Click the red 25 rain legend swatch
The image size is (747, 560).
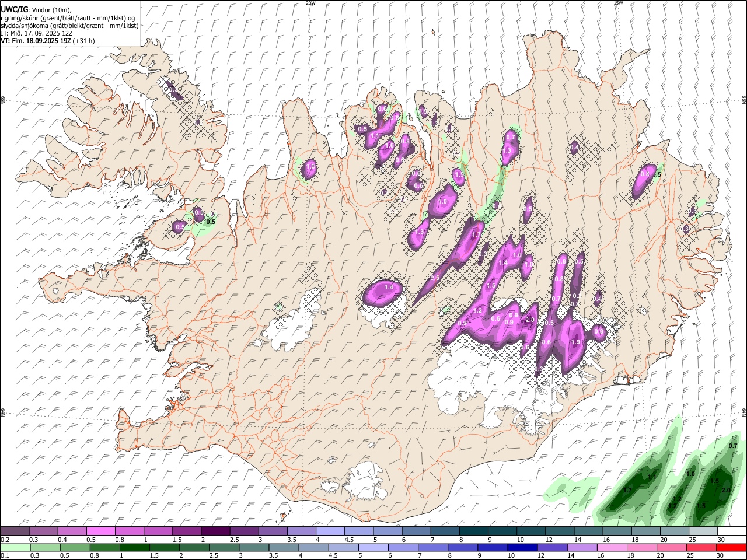(701, 547)
